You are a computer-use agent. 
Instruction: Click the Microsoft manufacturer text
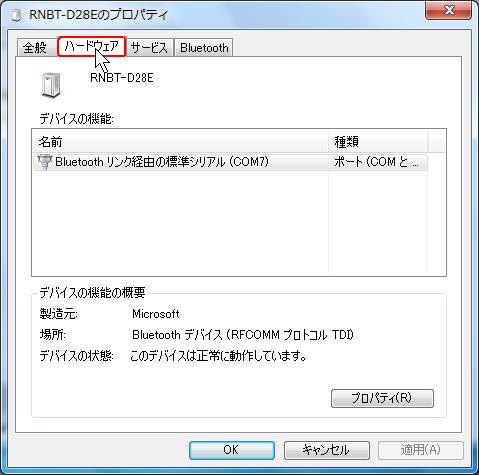pos(156,314)
